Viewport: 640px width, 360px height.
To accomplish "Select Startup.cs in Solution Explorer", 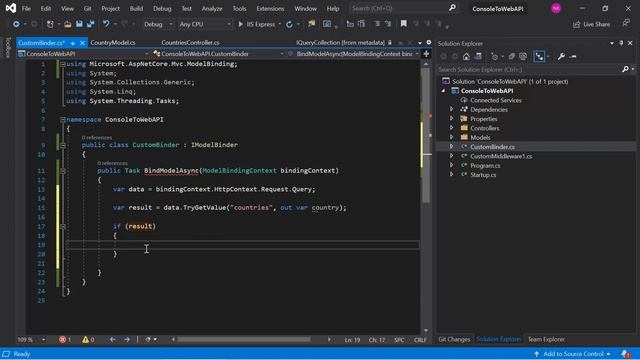I will click(x=483, y=175).
